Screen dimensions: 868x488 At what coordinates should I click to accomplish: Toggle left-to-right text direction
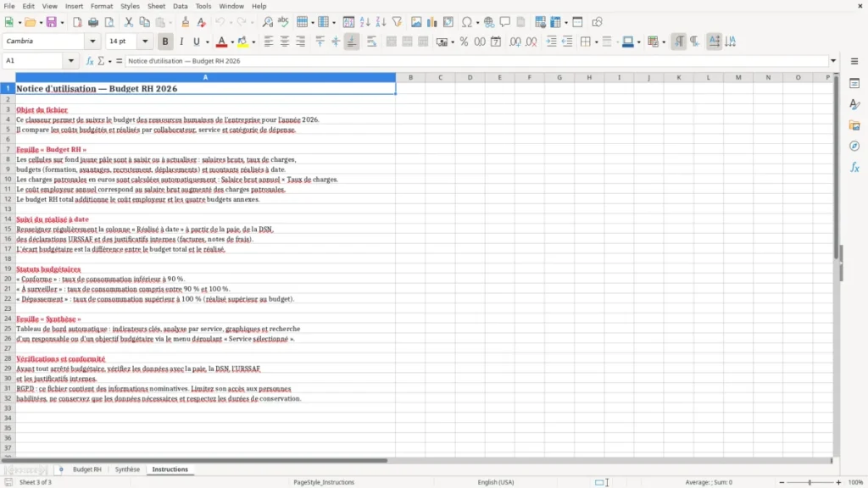679,42
